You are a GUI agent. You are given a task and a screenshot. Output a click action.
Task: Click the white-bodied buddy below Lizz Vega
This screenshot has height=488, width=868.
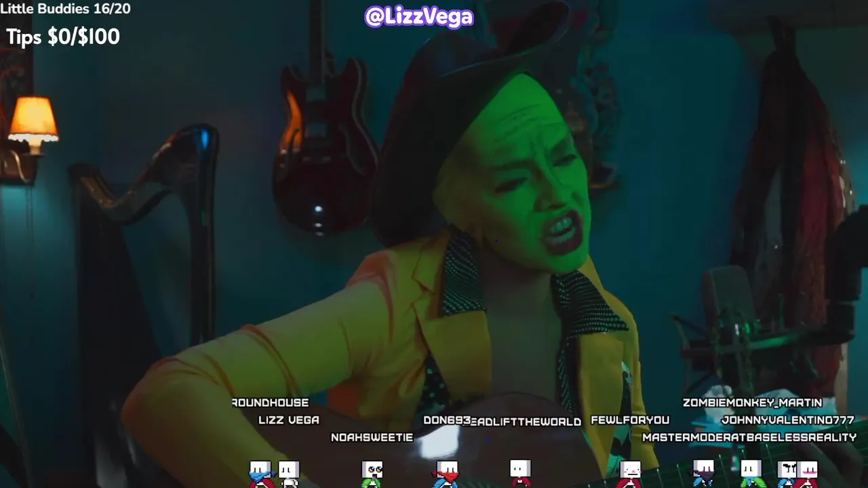tap(289, 474)
